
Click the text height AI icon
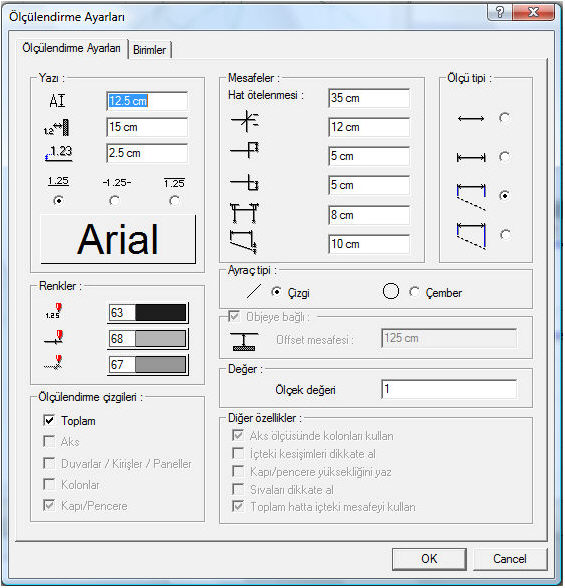(x=57, y=100)
